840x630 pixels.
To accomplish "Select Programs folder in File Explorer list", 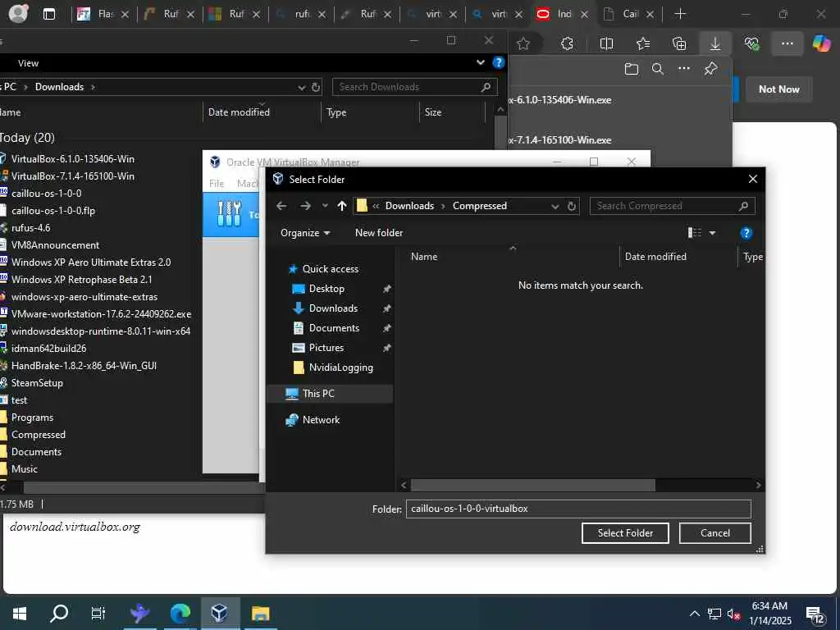I will click(x=32, y=418).
